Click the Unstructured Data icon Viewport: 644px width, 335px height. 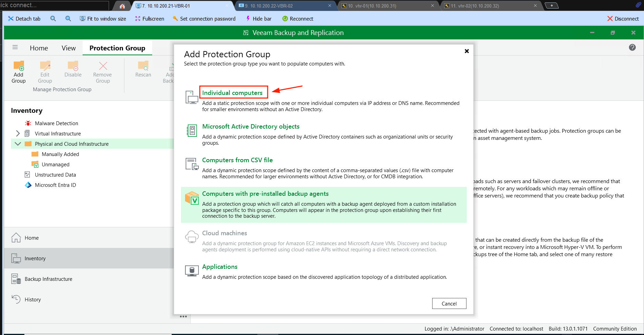[x=27, y=175]
